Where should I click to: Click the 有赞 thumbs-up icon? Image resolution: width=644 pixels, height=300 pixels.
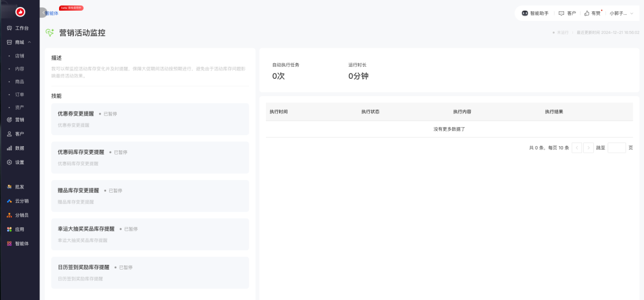tap(587, 13)
